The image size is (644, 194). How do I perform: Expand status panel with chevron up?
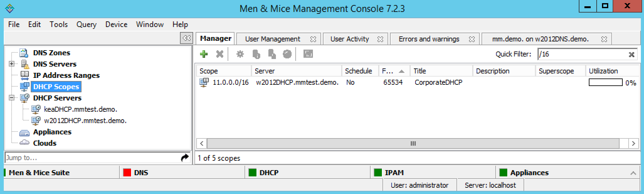pos(633,173)
